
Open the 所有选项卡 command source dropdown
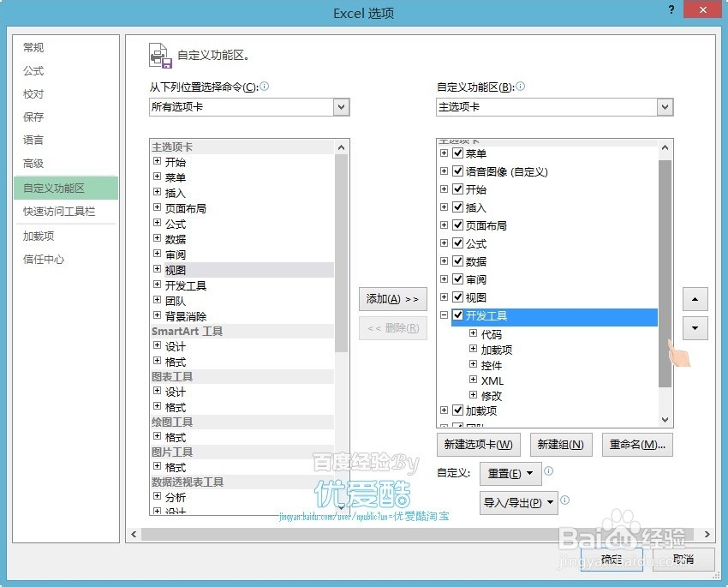point(341,107)
